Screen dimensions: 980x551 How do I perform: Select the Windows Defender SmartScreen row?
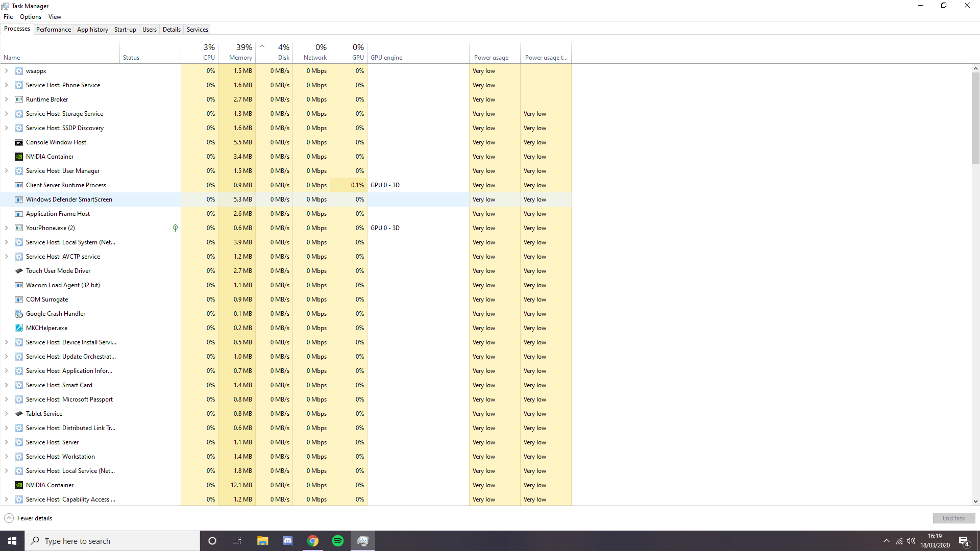pyautogui.click(x=69, y=199)
